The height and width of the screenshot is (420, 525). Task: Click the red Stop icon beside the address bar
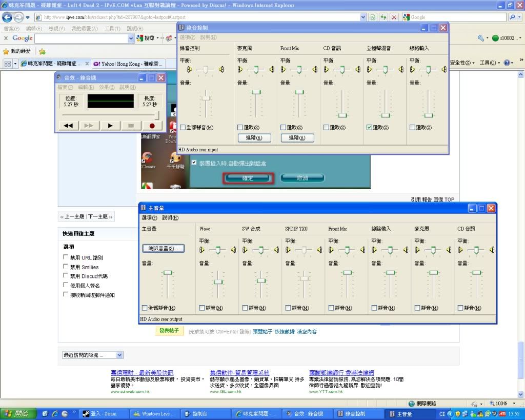click(x=394, y=17)
